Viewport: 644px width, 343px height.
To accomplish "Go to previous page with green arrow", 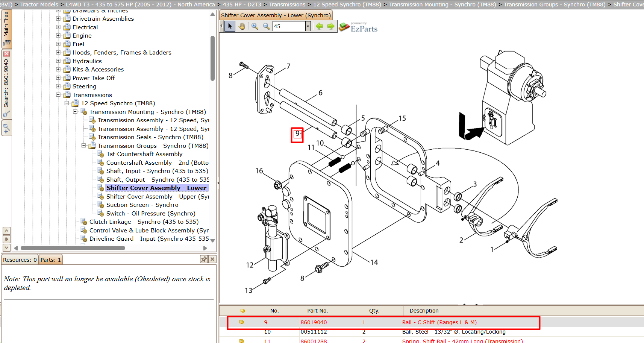I will point(319,26).
